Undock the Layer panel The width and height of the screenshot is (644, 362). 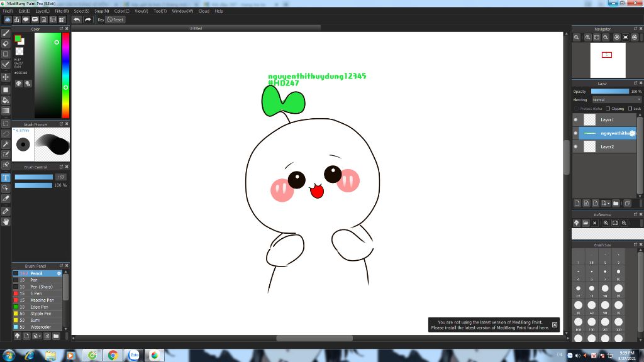point(635,84)
